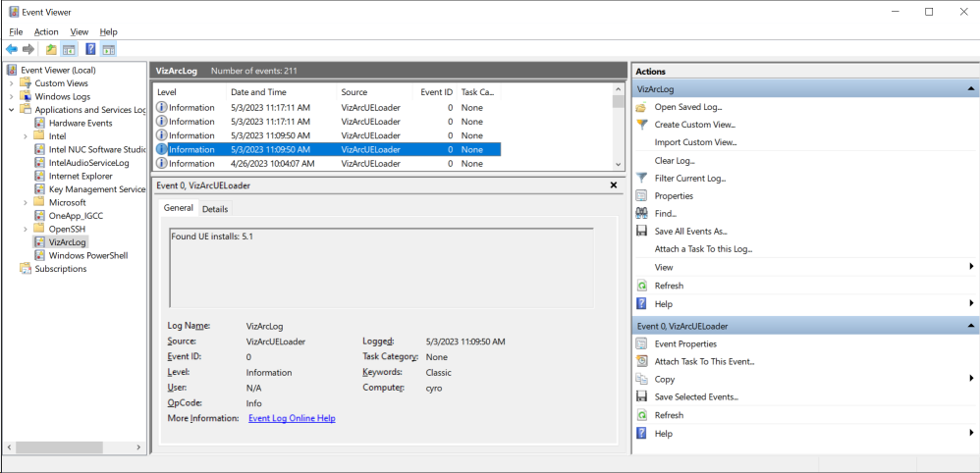
Task: Click the Event Properties icon
Action: click(x=642, y=344)
